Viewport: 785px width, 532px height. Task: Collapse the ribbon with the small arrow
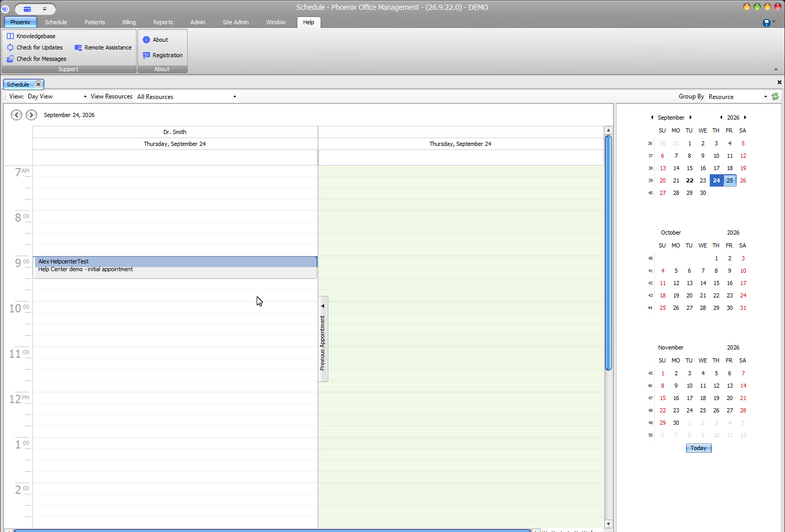click(776, 69)
